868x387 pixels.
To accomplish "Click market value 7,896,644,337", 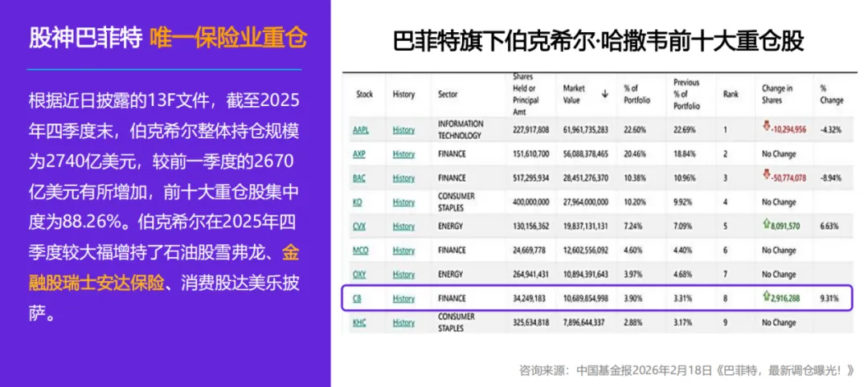I will 584,322.
